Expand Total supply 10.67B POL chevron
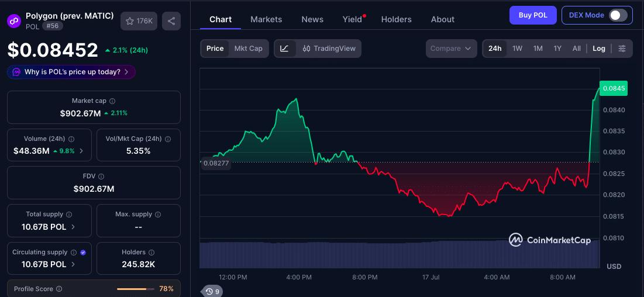 [74, 227]
